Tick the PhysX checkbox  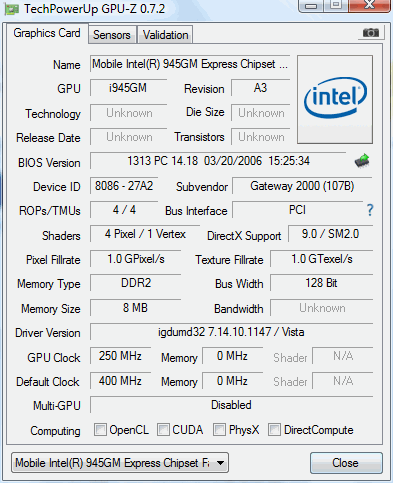[x=219, y=429]
